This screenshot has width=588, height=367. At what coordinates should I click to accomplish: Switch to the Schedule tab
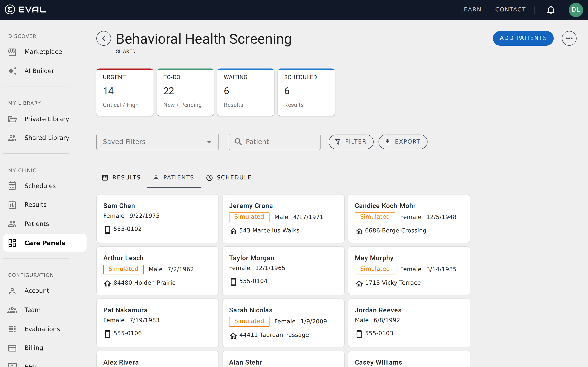(x=229, y=177)
